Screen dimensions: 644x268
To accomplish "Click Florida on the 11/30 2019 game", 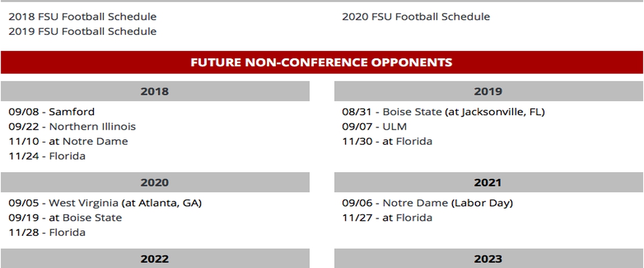I will (x=414, y=142).
